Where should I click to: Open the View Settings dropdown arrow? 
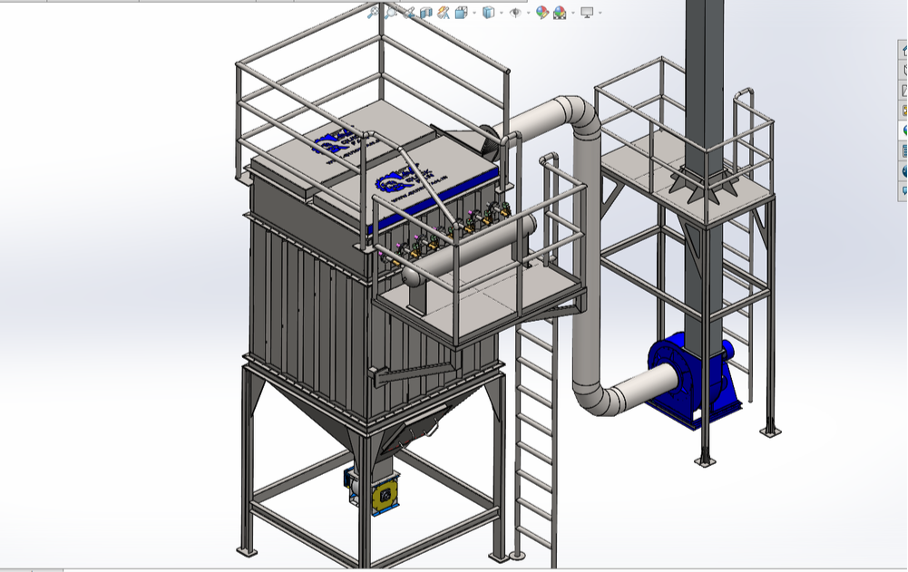(x=600, y=13)
